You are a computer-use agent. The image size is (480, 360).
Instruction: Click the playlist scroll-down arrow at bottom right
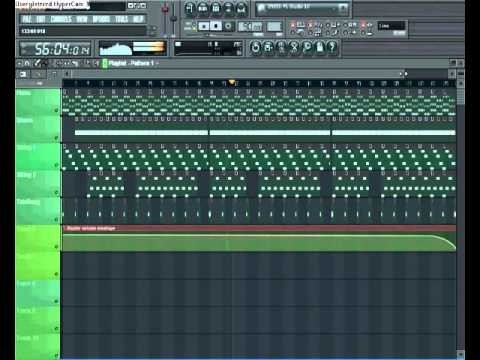click(461, 354)
